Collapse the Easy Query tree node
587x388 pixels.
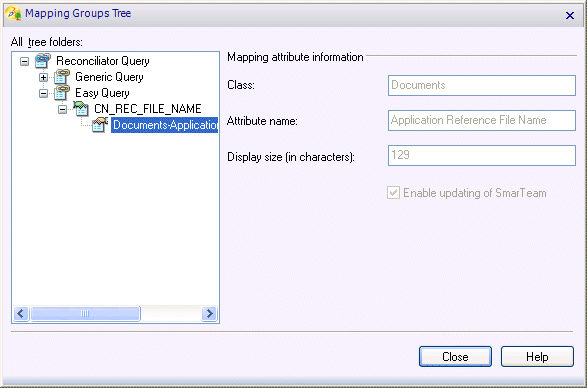[x=43, y=93]
